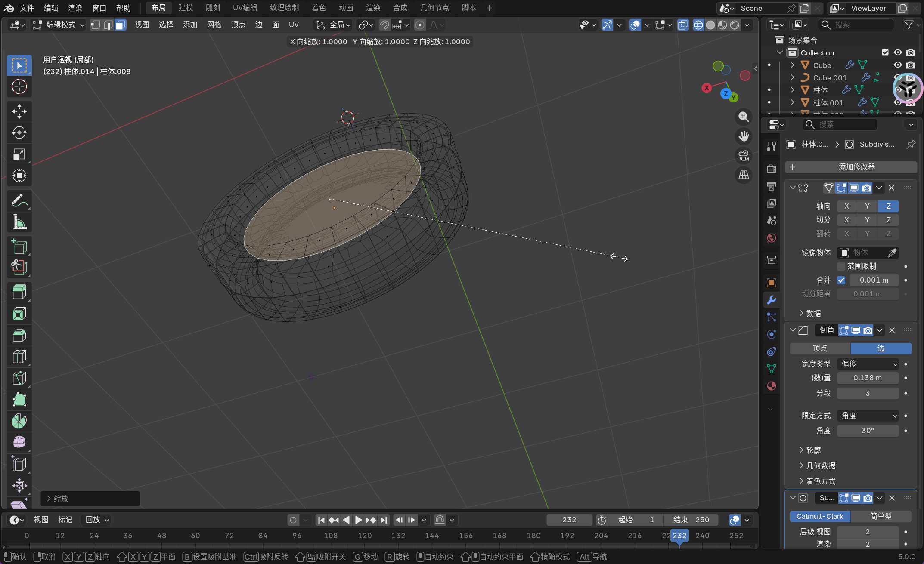The image size is (924, 564).
Task: Click the bevel amount value field
Action: pos(868,378)
